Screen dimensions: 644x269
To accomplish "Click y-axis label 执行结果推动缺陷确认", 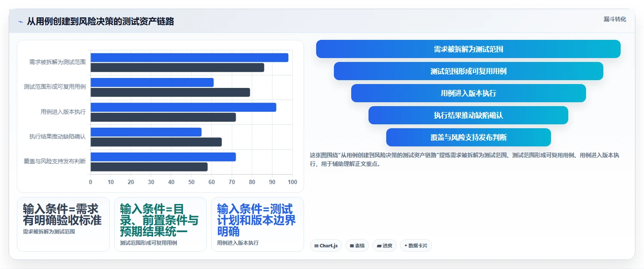I will [x=58, y=136].
